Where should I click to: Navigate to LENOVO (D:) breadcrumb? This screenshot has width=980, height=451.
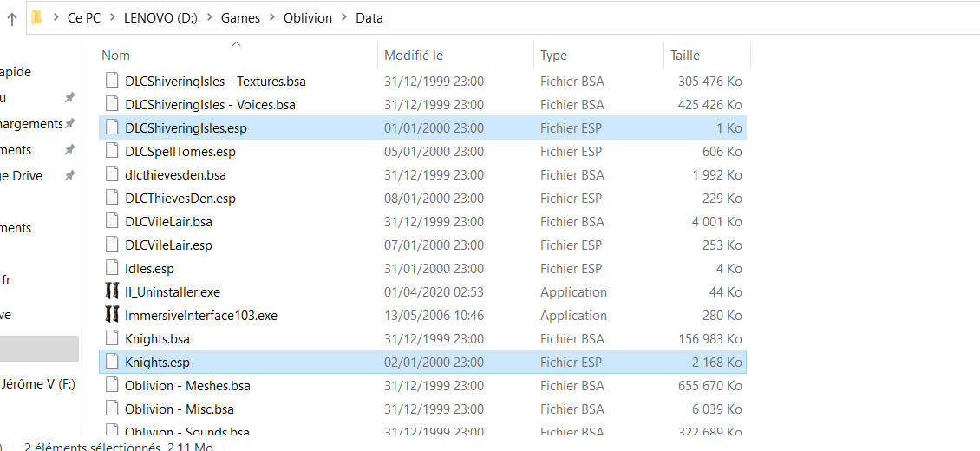(x=160, y=18)
